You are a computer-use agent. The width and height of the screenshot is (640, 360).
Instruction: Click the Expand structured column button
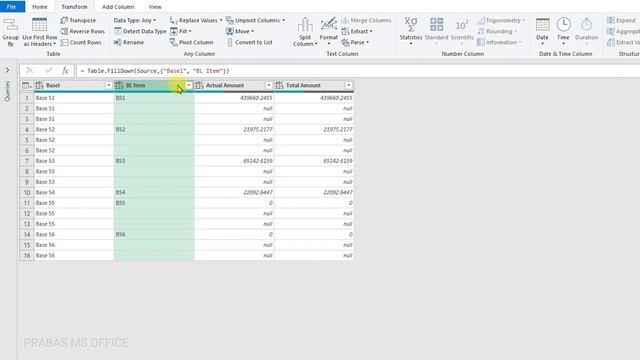621,20
